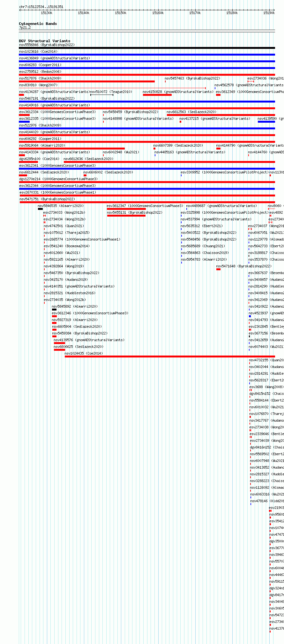Click nsv1024435 (Coe2014) label

(84, 353)
